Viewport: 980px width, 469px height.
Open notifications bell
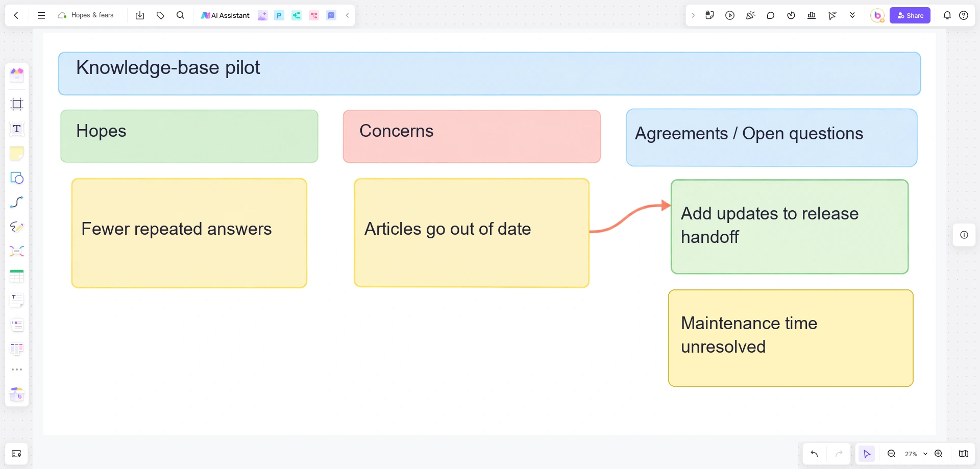tap(947, 15)
